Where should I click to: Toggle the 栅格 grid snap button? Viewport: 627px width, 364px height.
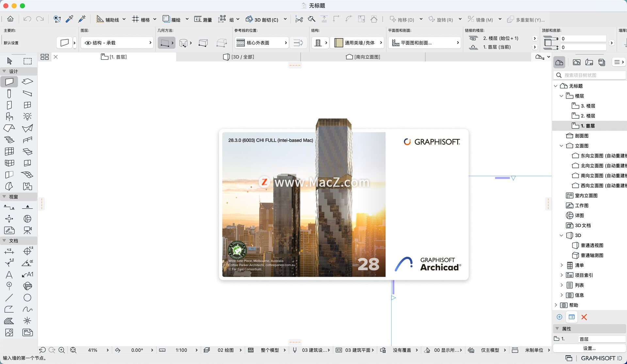pyautogui.click(x=141, y=20)
